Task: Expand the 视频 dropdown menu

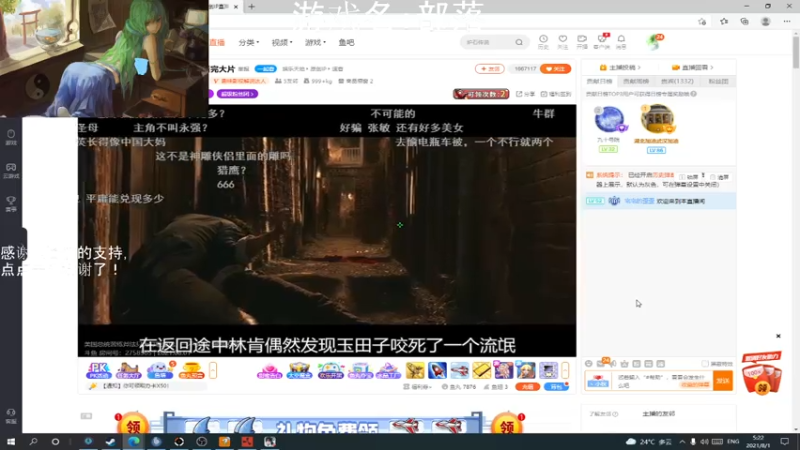Action: click(x=282, y=42)
